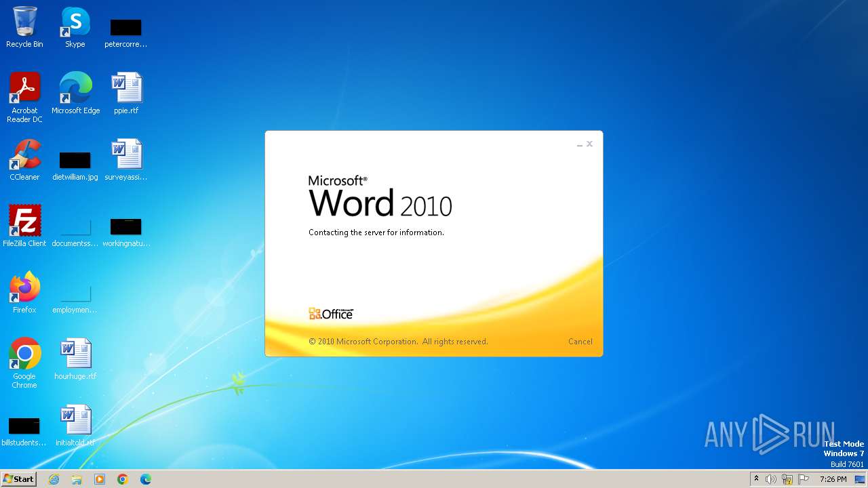868x488 pixels.
Task: Select the employmen… desktop file
Action: 75,298
